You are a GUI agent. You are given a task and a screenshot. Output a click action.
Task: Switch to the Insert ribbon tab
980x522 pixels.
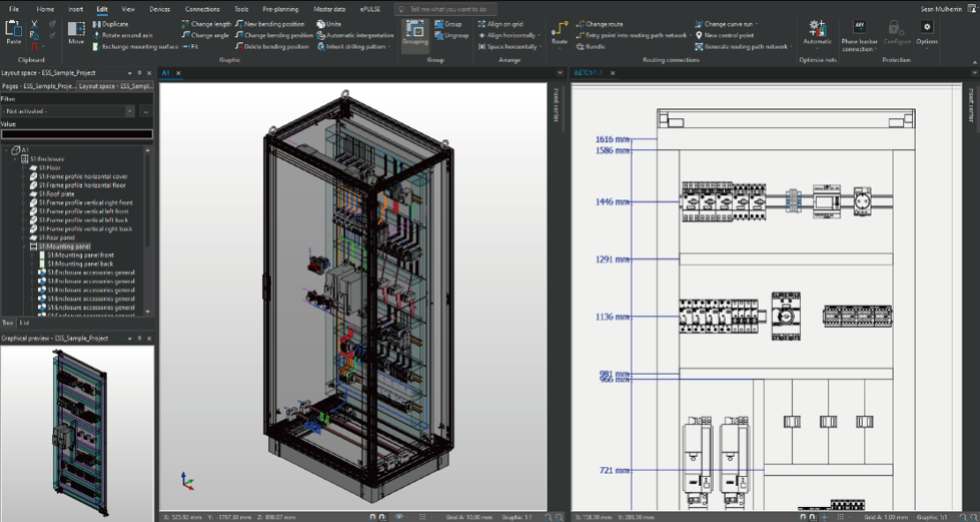coord(75,9)
